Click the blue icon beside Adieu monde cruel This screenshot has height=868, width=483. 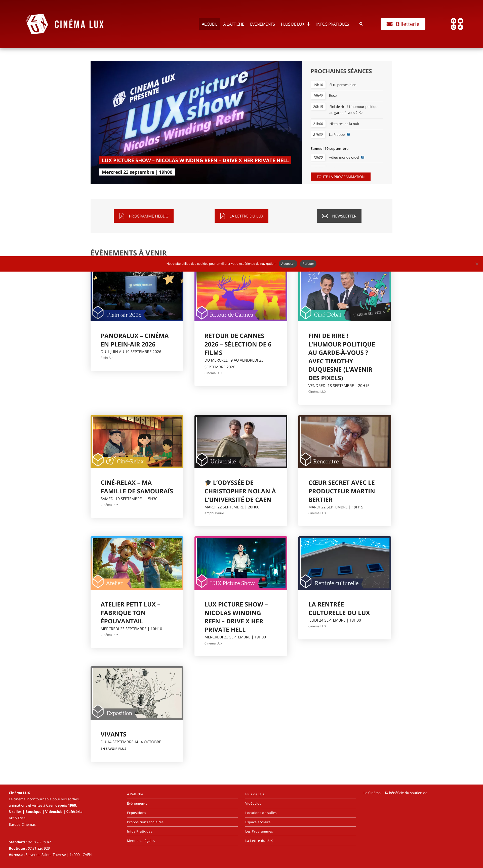point(363,157)
